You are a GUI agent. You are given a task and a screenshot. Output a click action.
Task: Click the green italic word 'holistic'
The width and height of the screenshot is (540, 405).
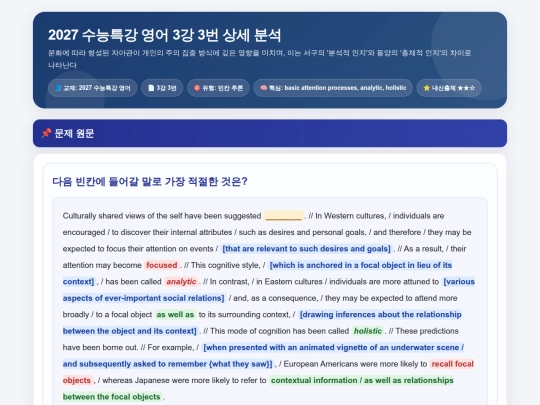(x=368, y=331)
